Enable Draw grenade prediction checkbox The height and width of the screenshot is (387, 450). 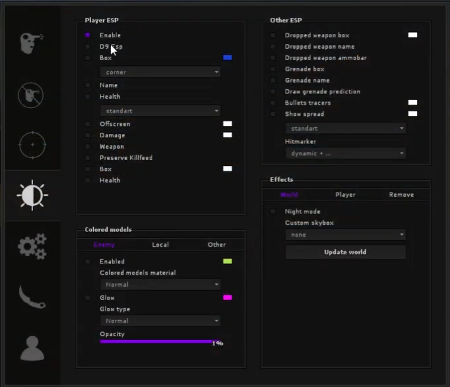[x=273, y=91]
